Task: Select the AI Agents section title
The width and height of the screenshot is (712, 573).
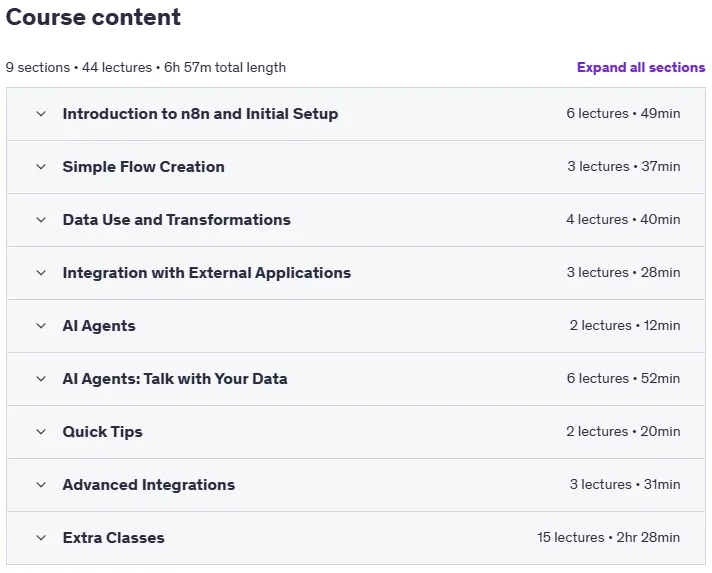Action: (99, 326)
